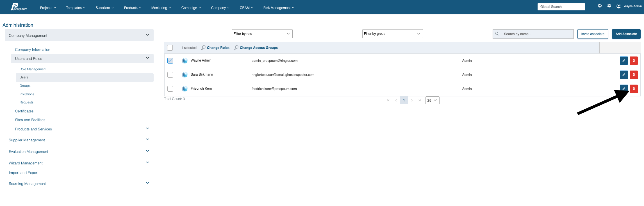
Task: Click the Wayne Admin username label
Action: [632, 6]
